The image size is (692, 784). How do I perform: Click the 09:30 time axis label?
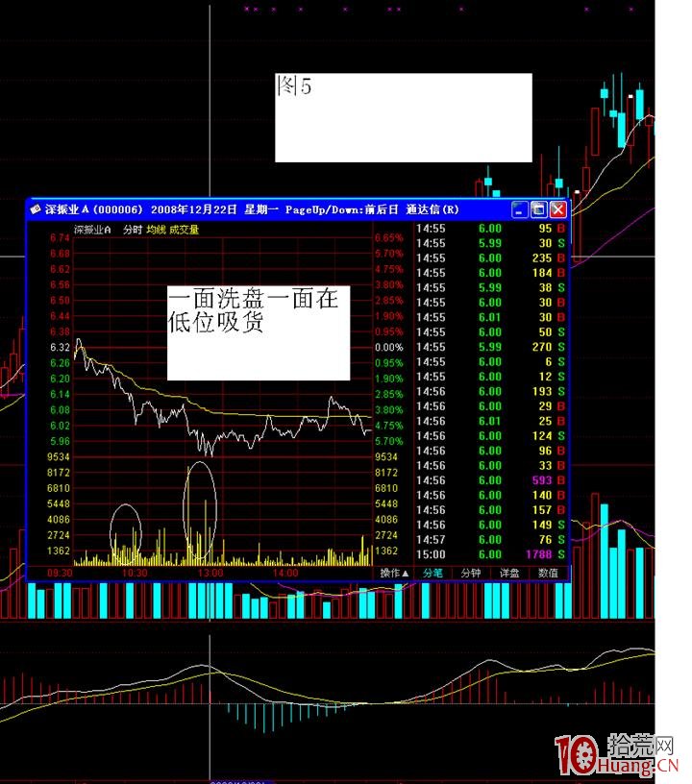60,573
